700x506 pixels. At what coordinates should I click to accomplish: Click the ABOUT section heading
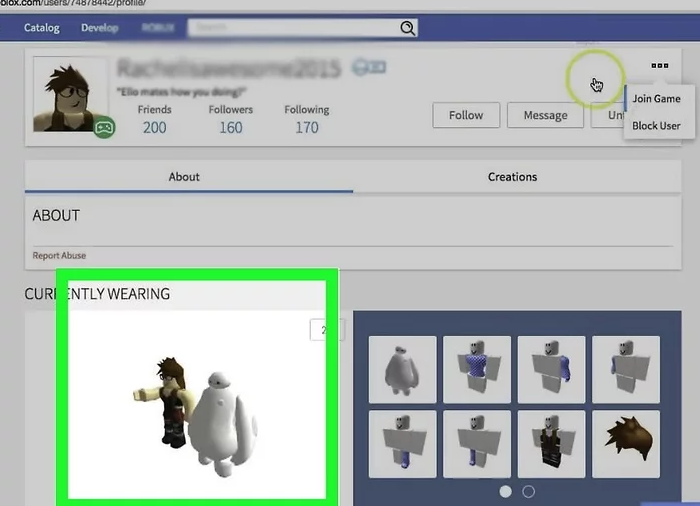pyautogui.click(x=56, y=216)
